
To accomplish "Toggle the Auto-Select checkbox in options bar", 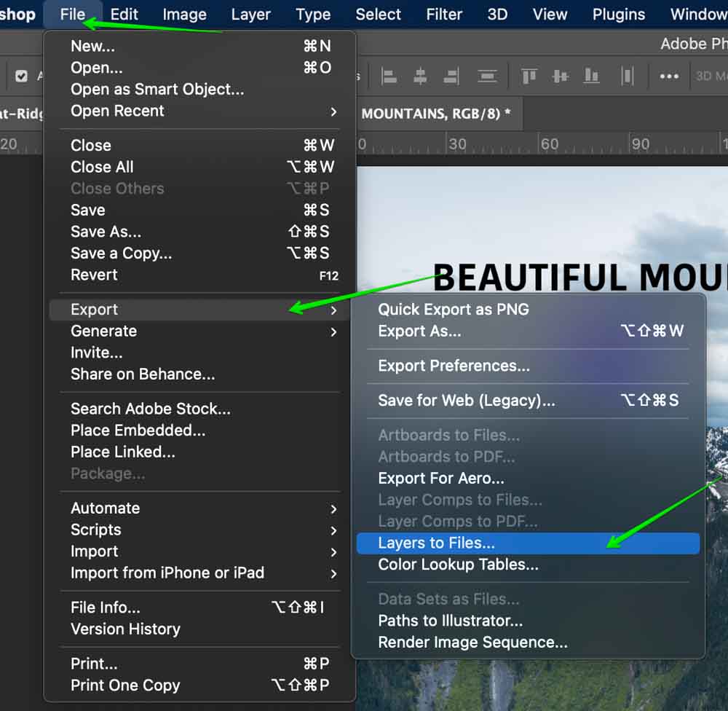I will pyautogui.click(x=21, y=76).
